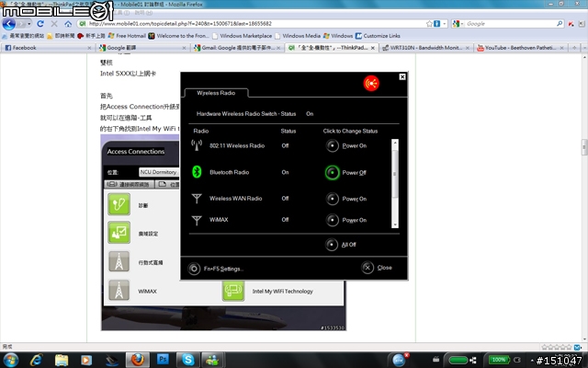Screen dimensions: 588x368
Task: Power on the 802.11 Wireless Radio
Action: click(333, 145)
